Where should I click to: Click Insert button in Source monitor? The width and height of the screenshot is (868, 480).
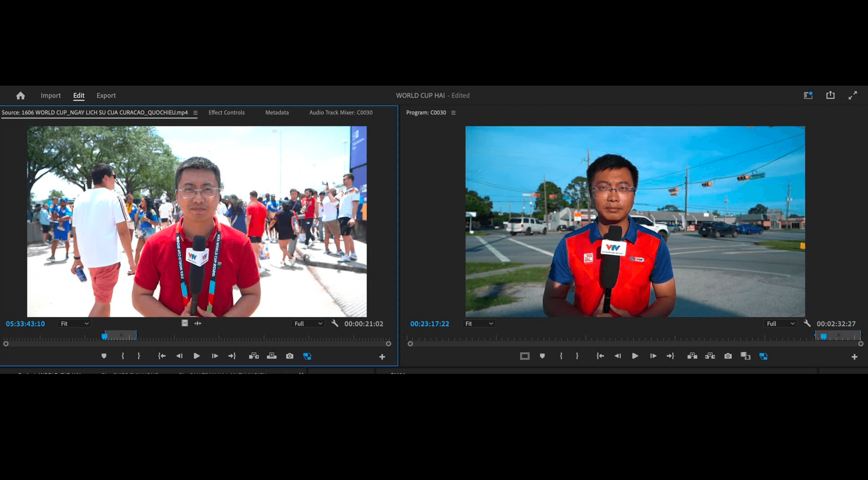[254, 356]
